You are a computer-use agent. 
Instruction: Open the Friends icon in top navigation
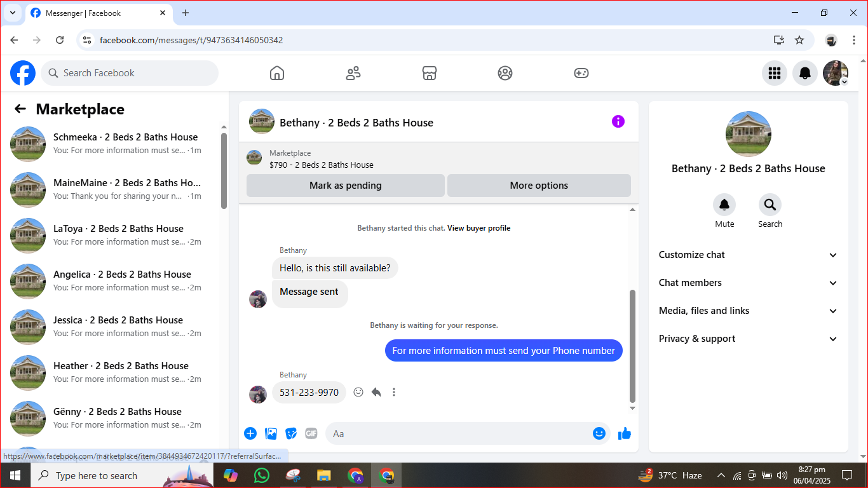click(x=353, y=73)
